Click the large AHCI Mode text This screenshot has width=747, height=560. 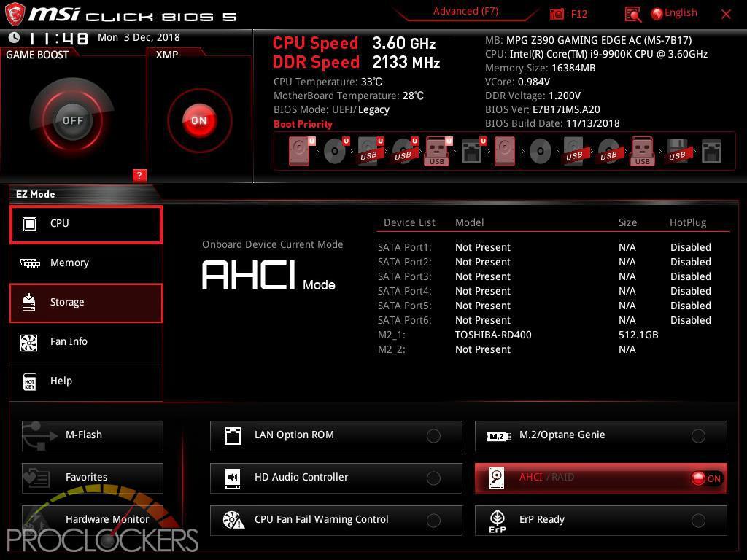(268, 276)
